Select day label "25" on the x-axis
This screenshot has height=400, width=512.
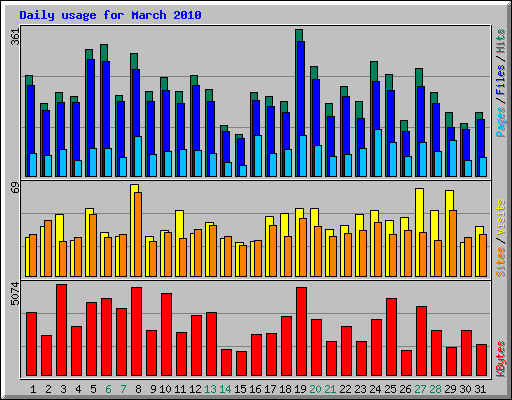point(390,389)
